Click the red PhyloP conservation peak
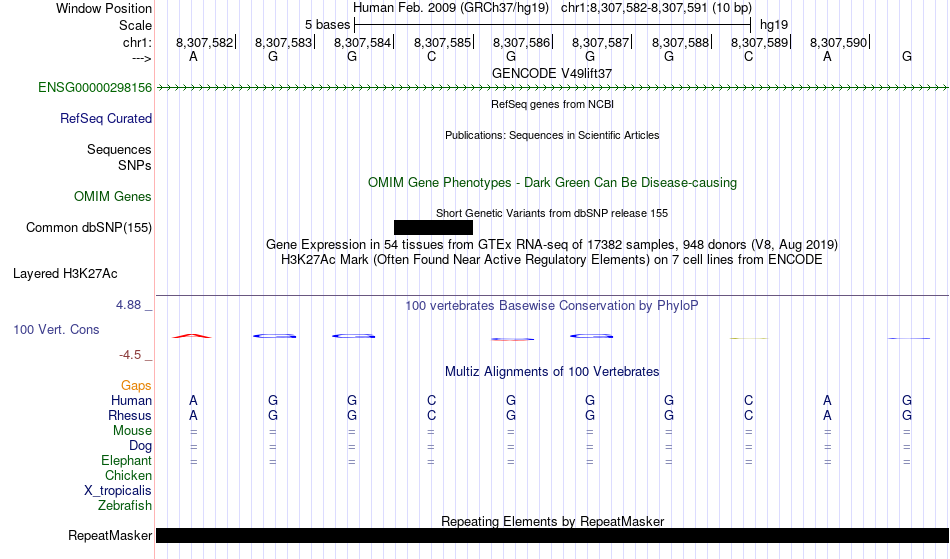Image resolution: width=950 pixels, height=559 pixels. (x=192, y=336)
